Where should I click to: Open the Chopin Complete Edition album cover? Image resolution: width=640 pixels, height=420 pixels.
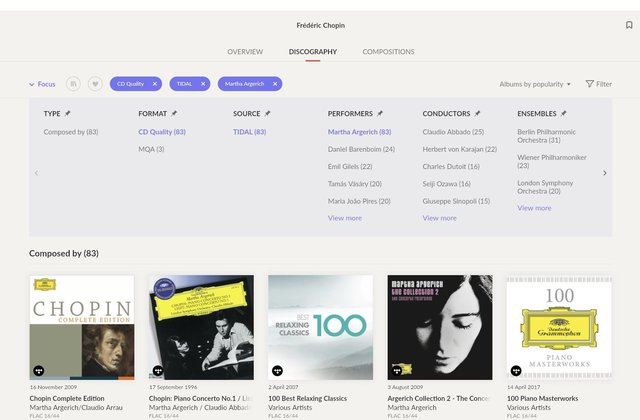[82, 327]
